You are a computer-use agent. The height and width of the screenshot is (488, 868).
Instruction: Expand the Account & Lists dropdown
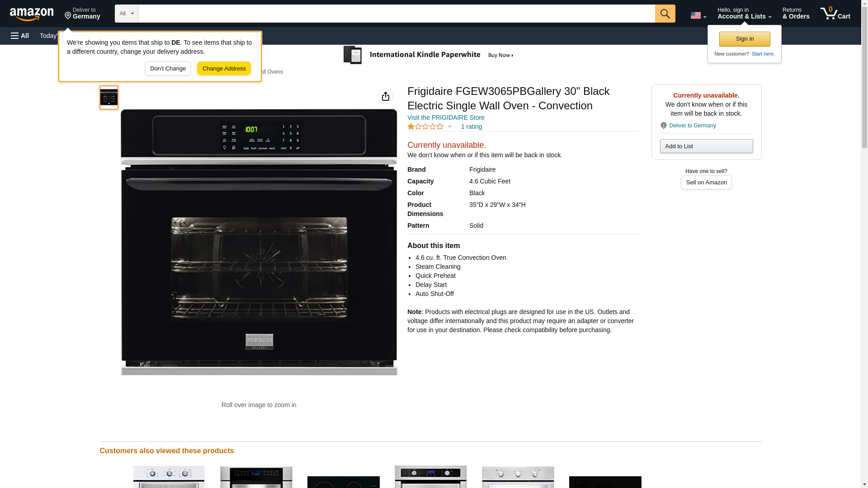(744, 14)
